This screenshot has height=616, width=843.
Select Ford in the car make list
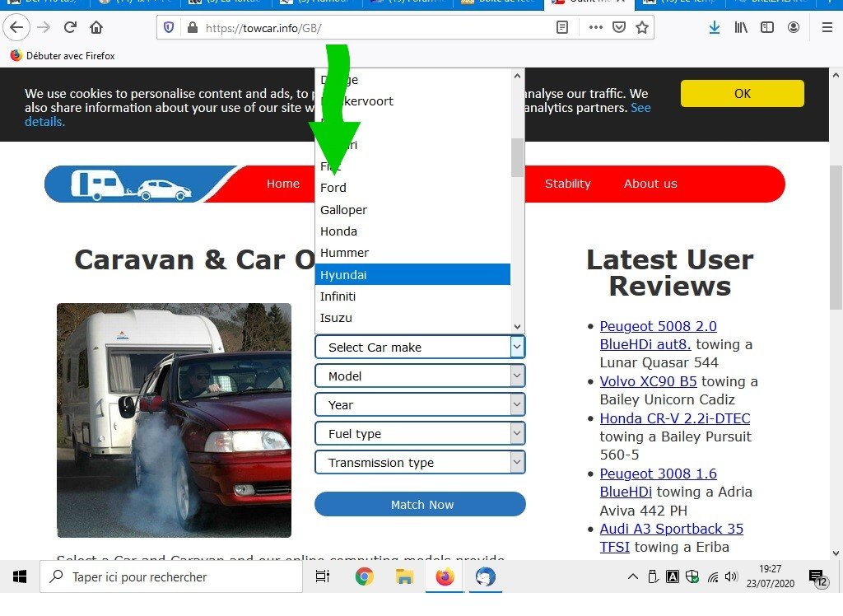pos(412,188)
